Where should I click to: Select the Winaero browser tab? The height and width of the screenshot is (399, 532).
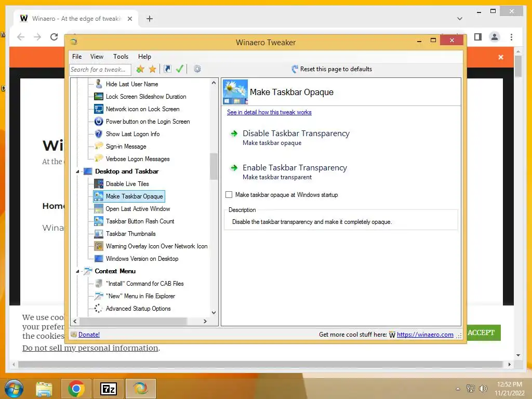tap(76, 19)
